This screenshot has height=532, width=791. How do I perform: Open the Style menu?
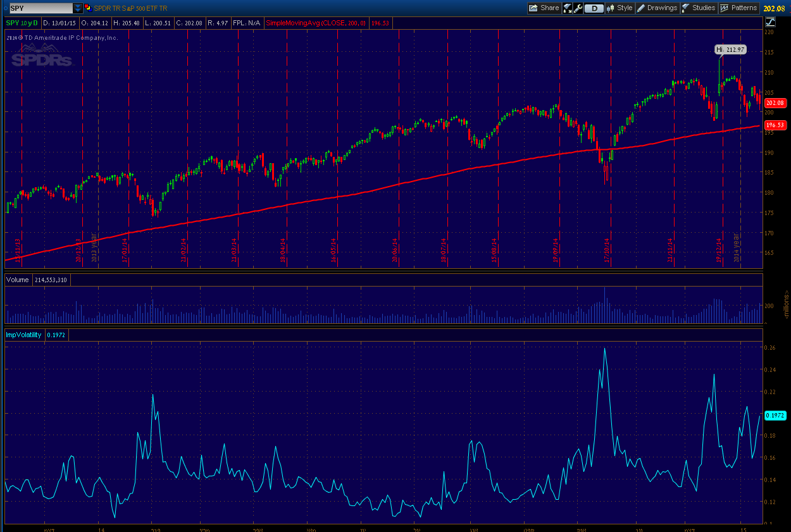[620, 8]
